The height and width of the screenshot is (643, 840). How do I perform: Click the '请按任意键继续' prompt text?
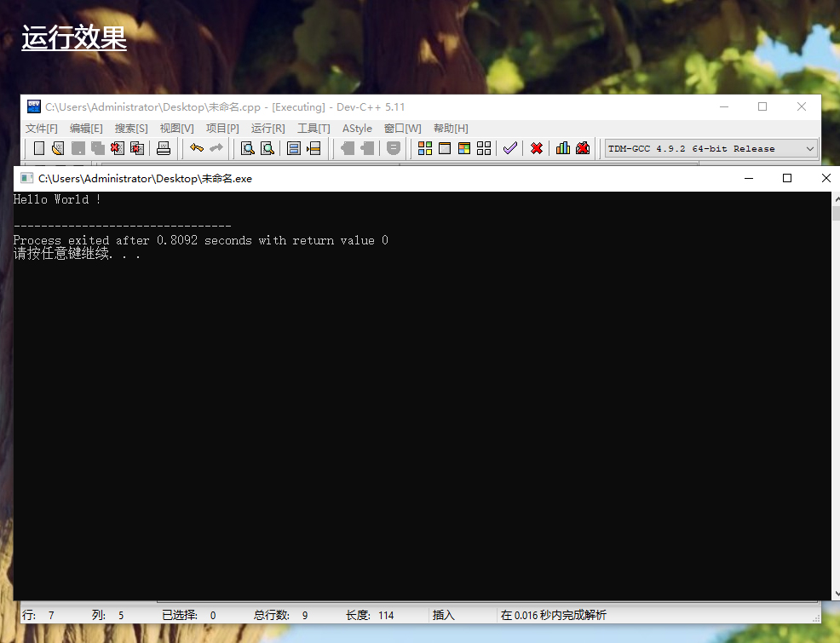pos(77,254)
